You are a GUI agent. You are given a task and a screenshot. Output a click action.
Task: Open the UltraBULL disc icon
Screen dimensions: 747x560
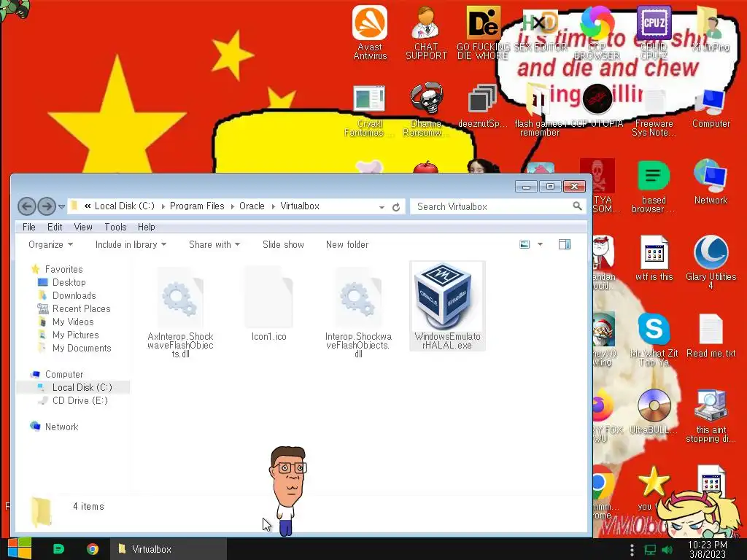pos(654,411)
